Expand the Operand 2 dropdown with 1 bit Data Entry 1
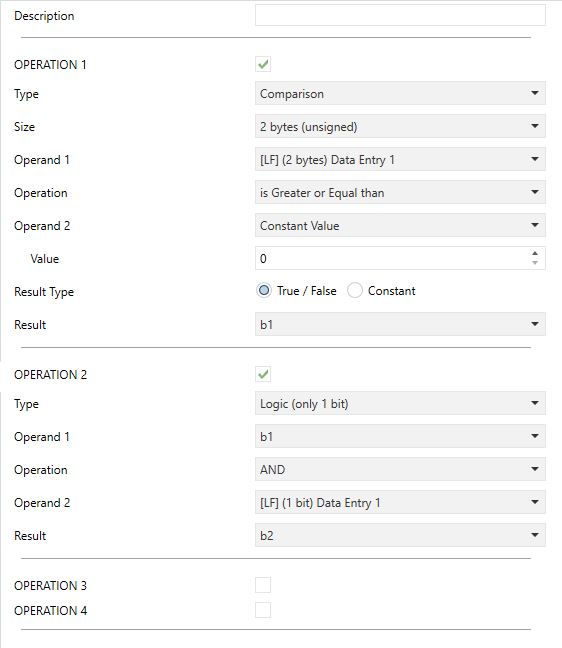Screen dimensions: 562x648 400,503
